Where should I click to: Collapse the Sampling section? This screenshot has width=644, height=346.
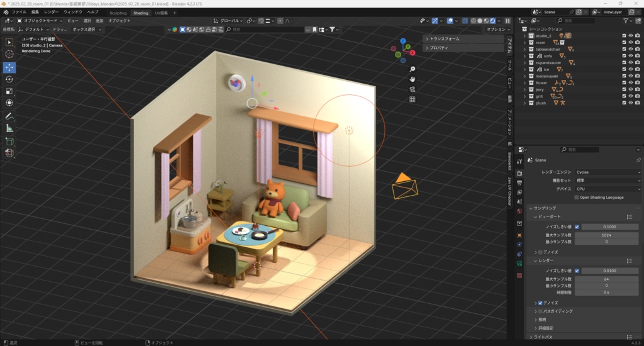[545, 208]
